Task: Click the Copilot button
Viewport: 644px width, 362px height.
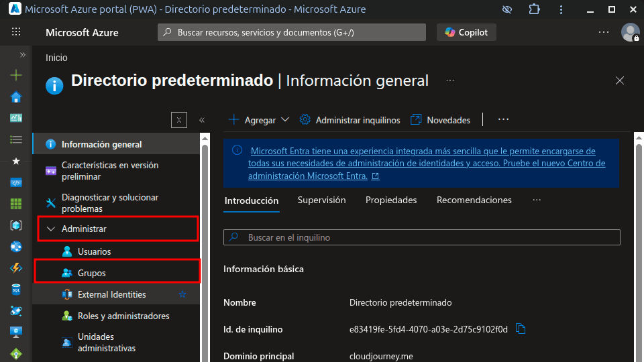Action: [466, 32]
